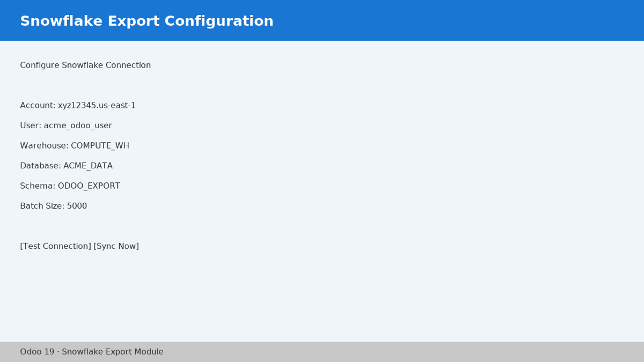Click empty area of blue header bar
644x362 pixels.
[x=456, y=20]
